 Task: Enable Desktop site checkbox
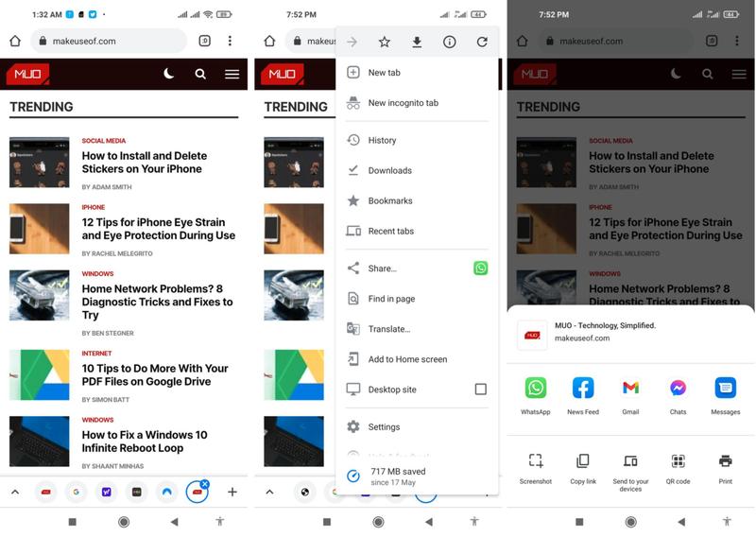click(x=481, y=390)
